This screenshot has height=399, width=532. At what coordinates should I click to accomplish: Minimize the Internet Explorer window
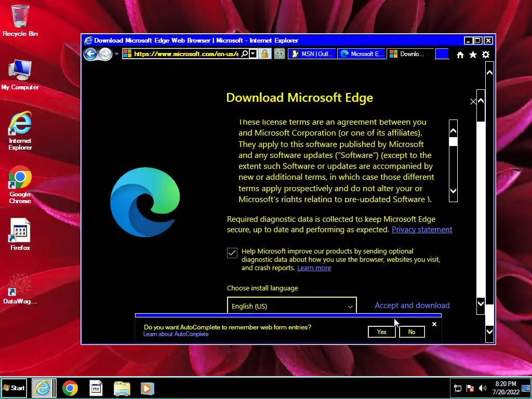coord(468,41)
